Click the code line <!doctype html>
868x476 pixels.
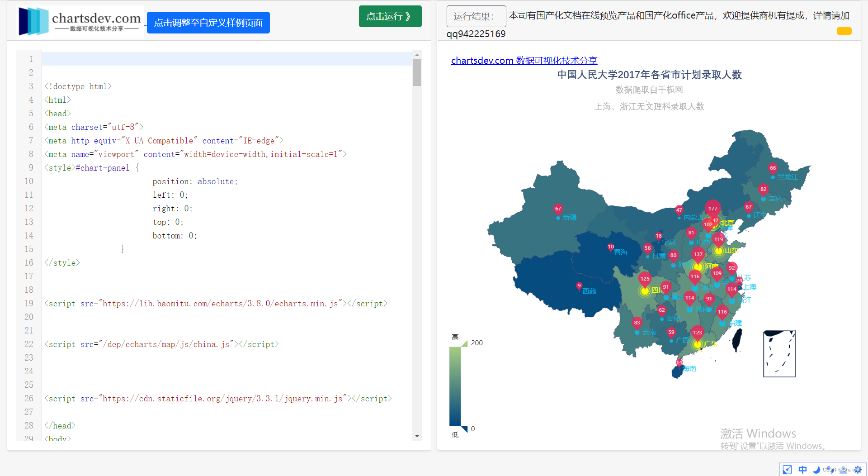tap(78, 86)
